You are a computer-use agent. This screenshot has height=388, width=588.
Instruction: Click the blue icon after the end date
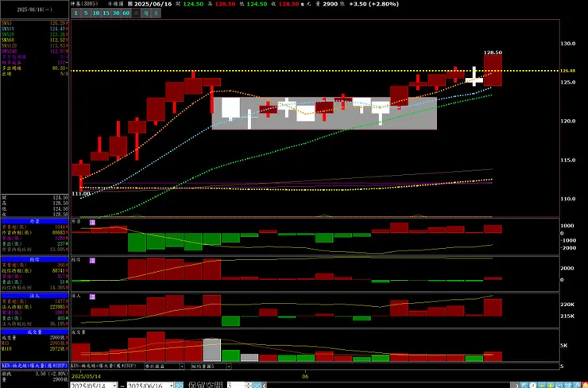(x=180, y=386)
